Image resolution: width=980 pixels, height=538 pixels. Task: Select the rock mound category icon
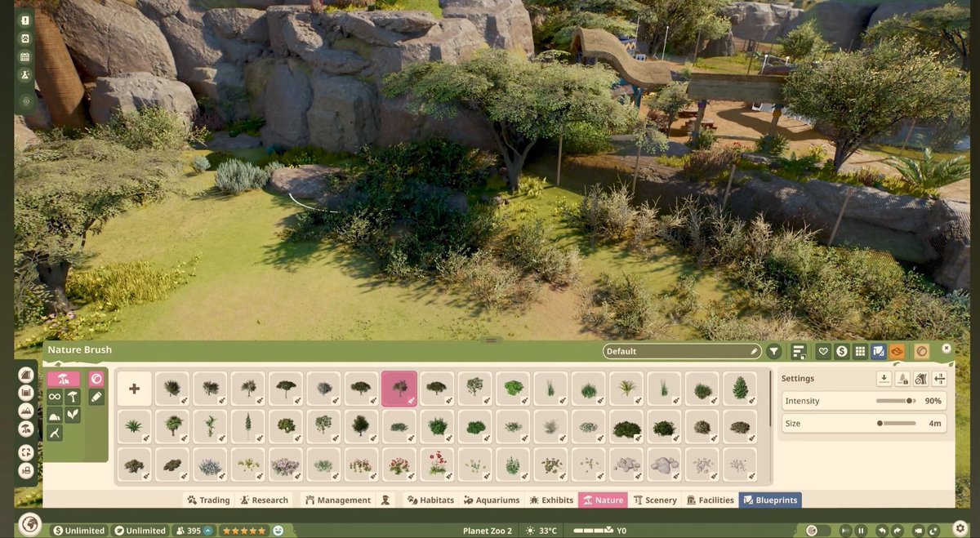pyautogui.click(x=54, y=416)
